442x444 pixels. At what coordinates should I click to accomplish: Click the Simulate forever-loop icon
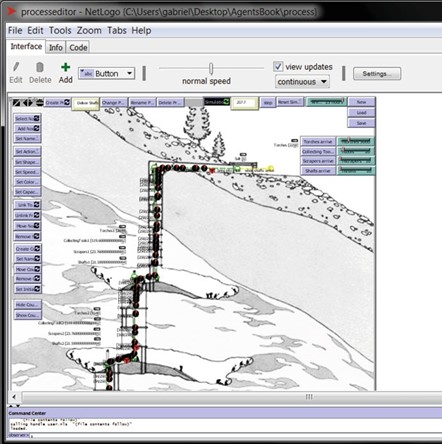[227, 102]
